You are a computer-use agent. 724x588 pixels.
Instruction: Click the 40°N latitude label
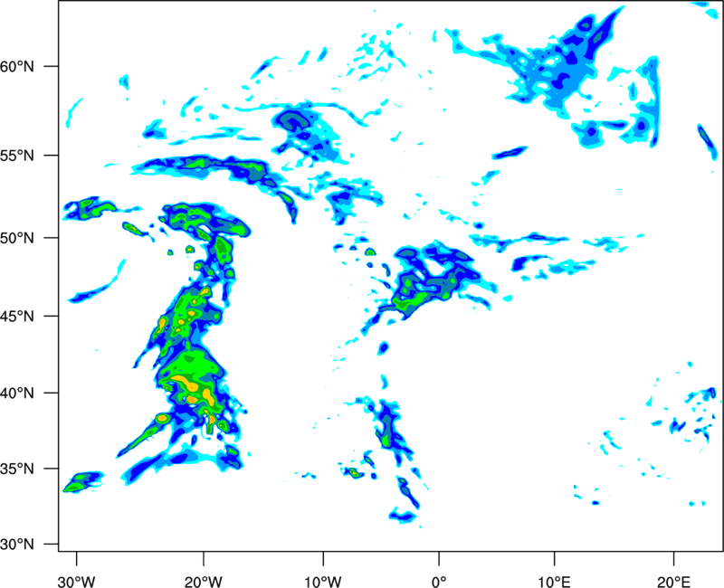pos(17,394)
